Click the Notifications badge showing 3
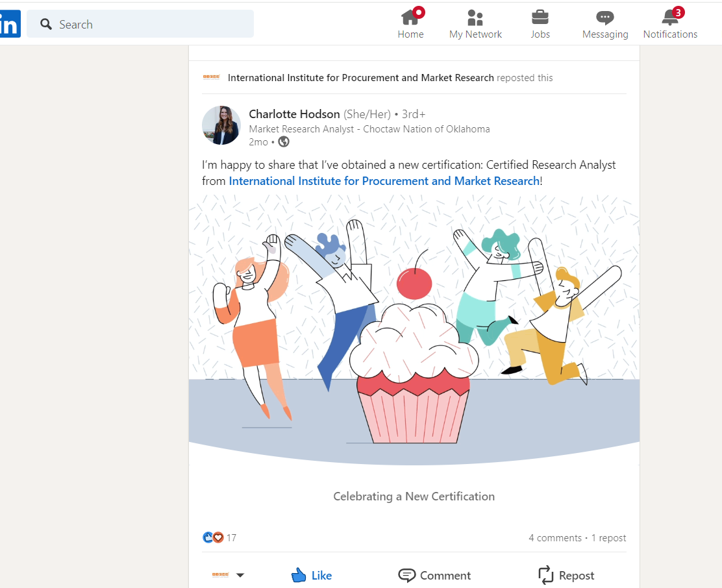This screenshot has width=722, height=588. (x=678, y=12)
